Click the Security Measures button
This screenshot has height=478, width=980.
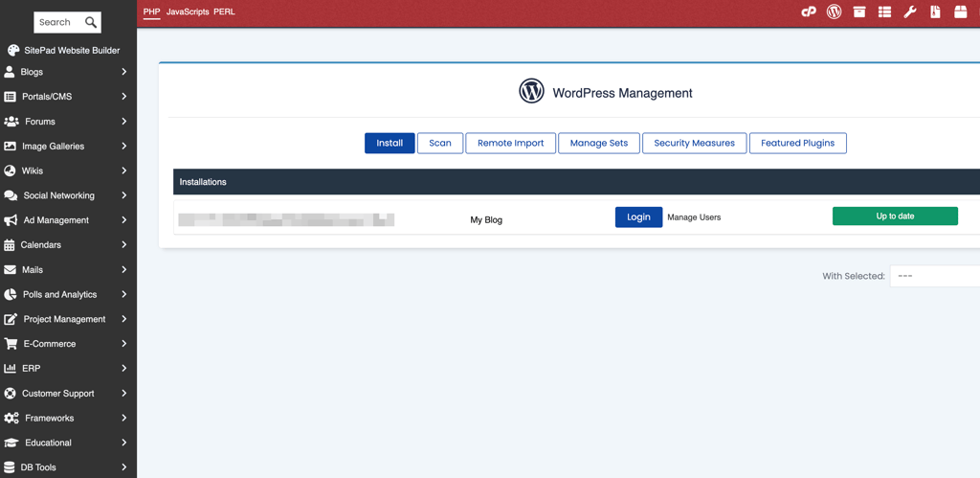[x=695, y=144]
